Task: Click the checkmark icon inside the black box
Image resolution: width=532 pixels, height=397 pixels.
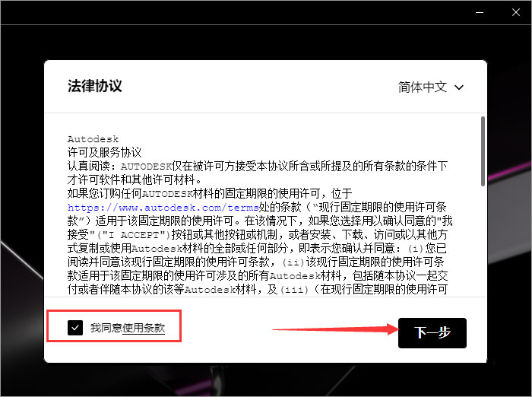Action: tap(75, 328)
